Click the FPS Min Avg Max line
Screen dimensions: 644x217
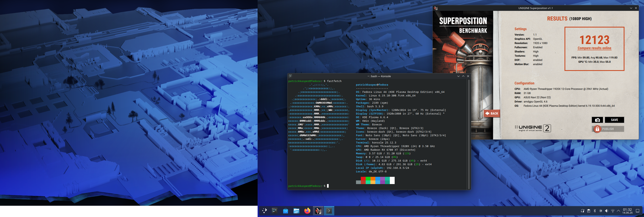(594, 58)
